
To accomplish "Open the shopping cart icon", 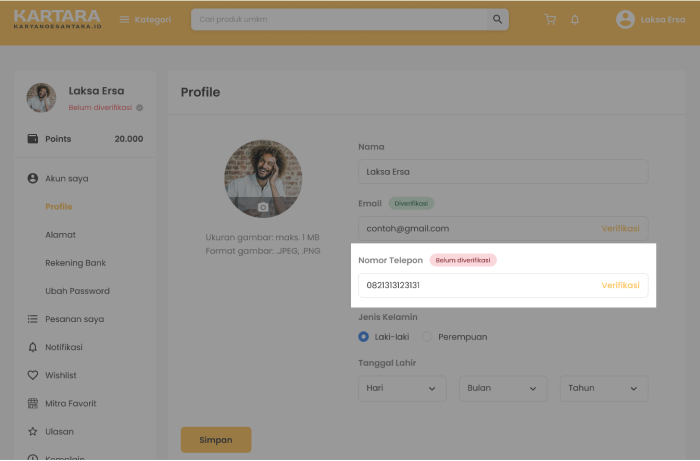I will 550,19.
